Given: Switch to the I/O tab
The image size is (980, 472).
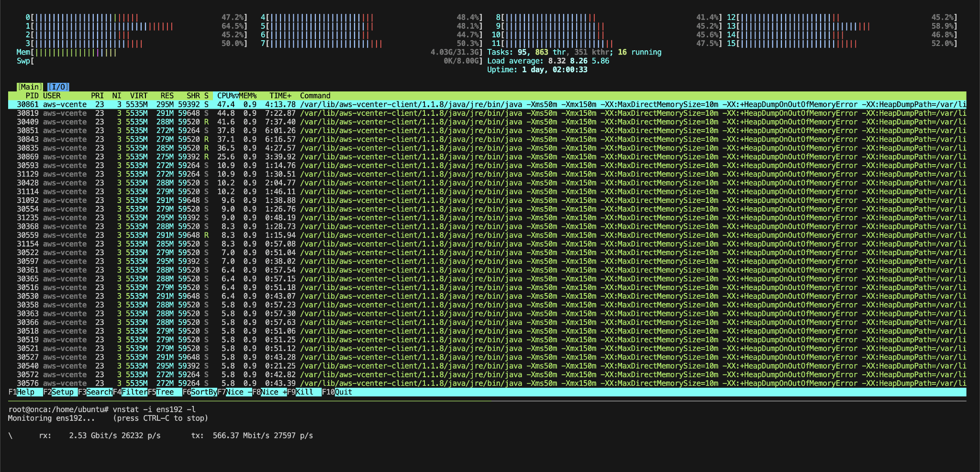Looking at the screenshot, I should (58, 87).
